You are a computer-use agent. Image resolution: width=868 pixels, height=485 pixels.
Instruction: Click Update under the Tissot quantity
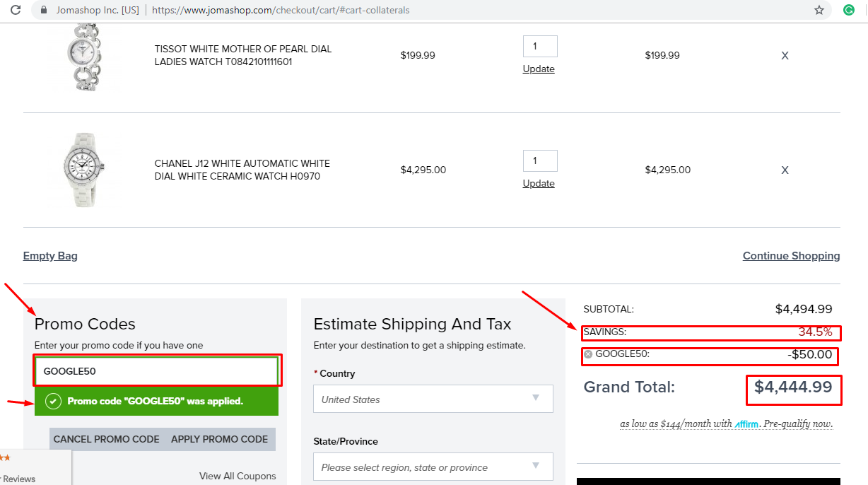click(x=539, y=69)
